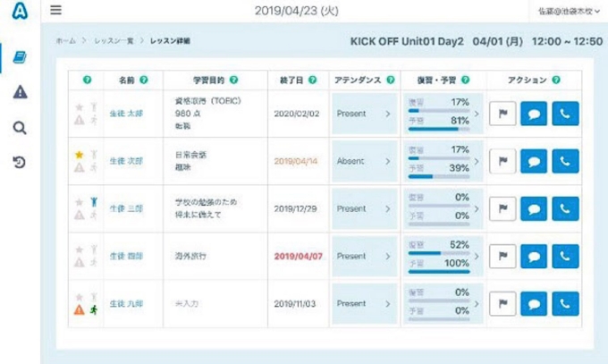Toggle the gray star for 生徒 太郎

[80, 107]
